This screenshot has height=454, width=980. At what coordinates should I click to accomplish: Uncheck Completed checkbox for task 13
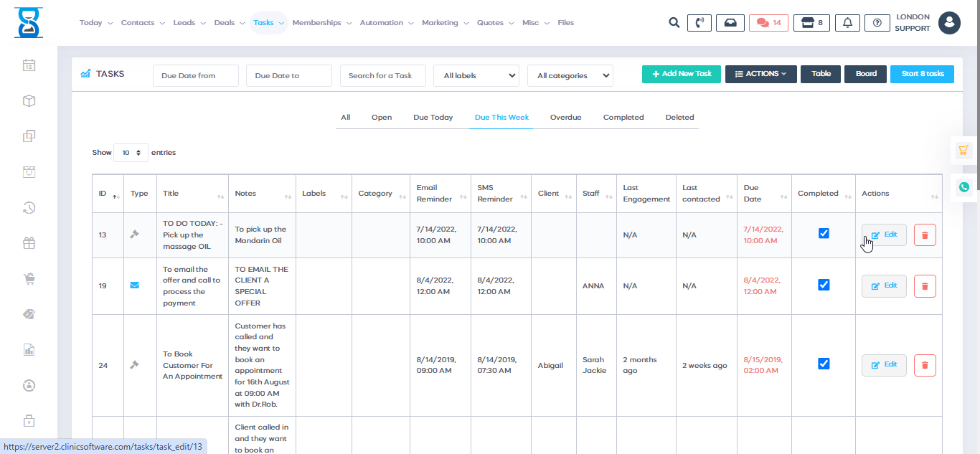tap(824, 233)
